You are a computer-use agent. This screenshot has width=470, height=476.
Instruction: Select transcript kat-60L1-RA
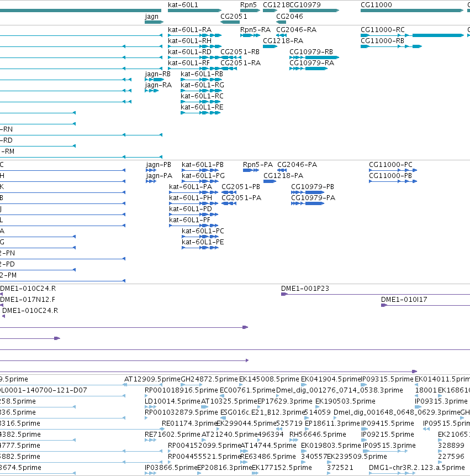(x=194, y=35)
